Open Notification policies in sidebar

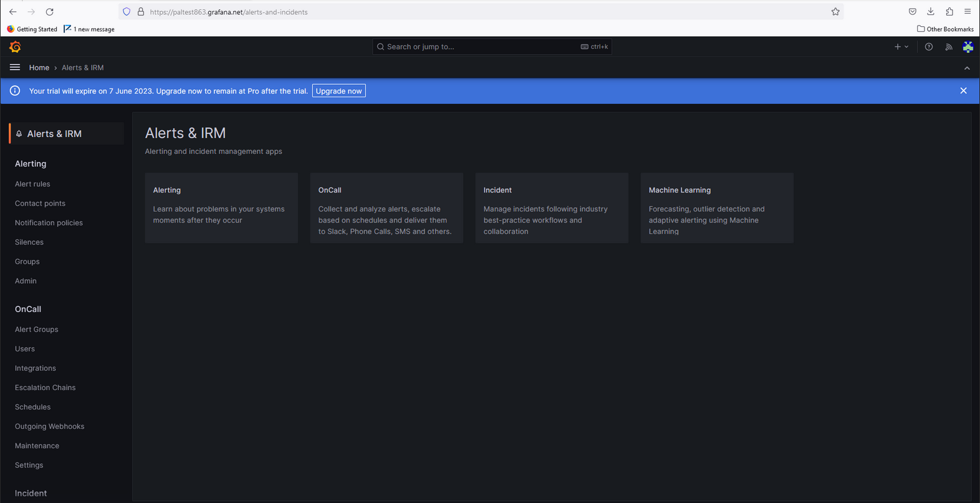(49, 223)
